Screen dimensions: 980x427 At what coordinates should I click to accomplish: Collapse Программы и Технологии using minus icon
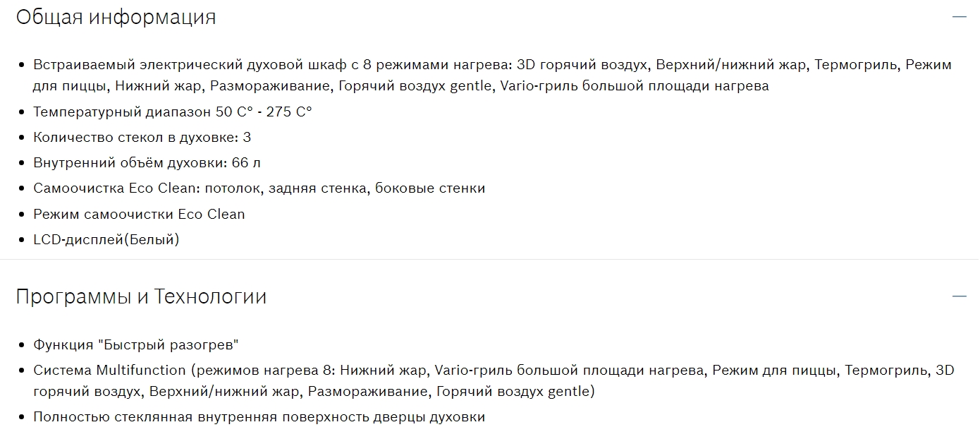(x=959, y=296)
